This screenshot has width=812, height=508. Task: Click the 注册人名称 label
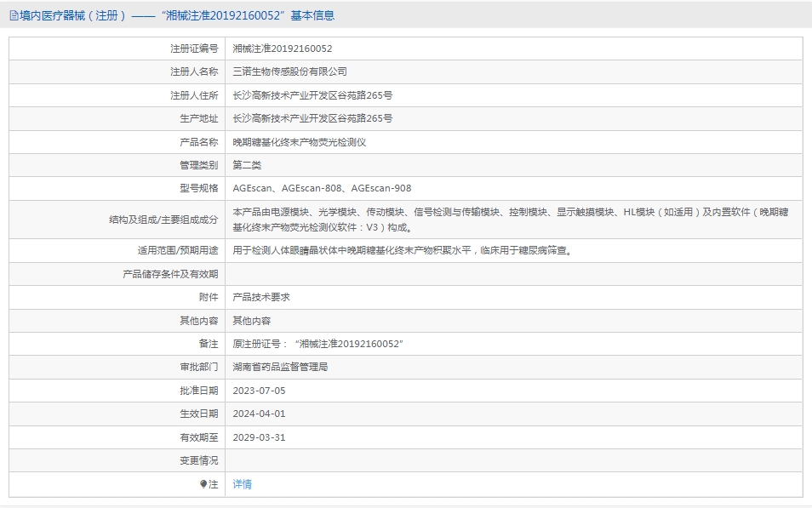click(x=194, y=72)
